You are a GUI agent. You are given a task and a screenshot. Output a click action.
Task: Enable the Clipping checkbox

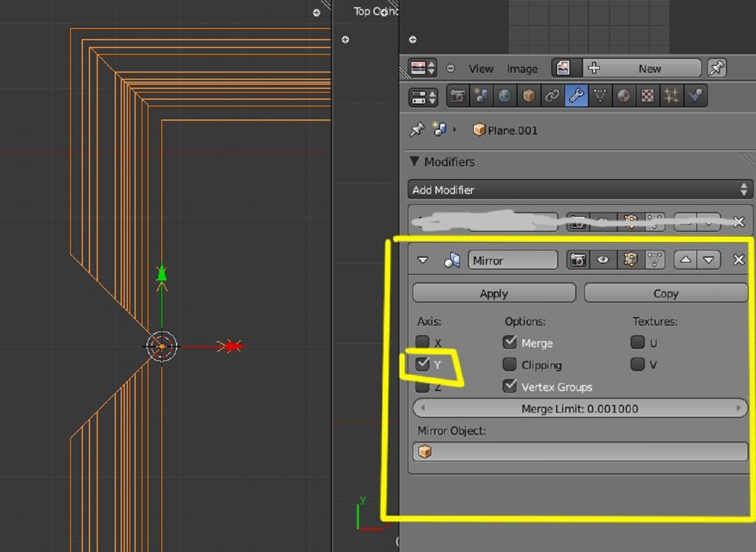tap(510, 364)
